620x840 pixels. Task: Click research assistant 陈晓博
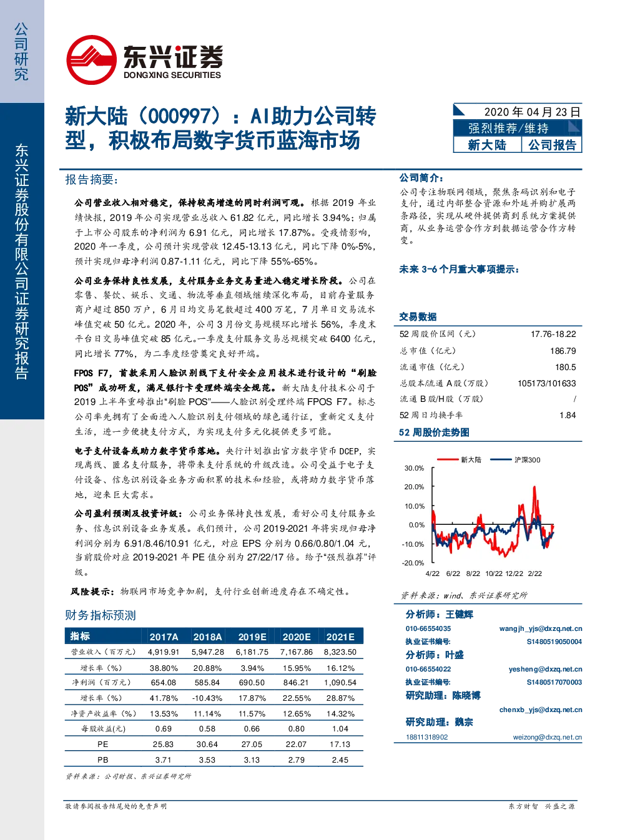[x=466, y=696]
